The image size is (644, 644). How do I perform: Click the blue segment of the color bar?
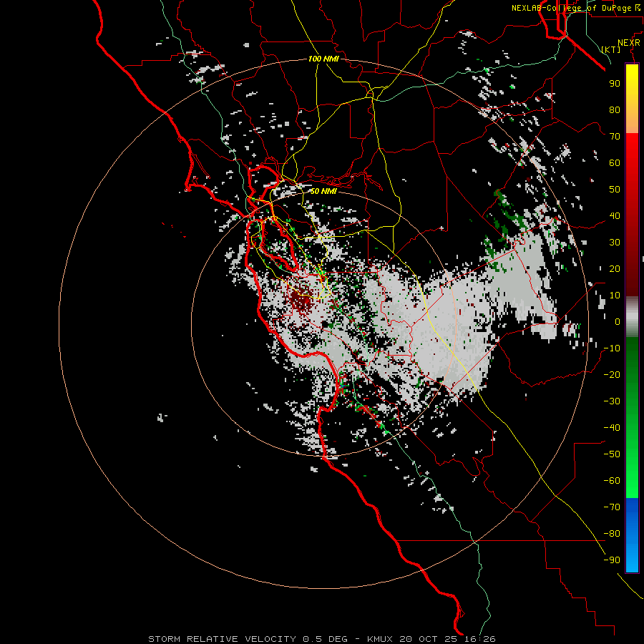pyautogui.click(x=632, y=535)
